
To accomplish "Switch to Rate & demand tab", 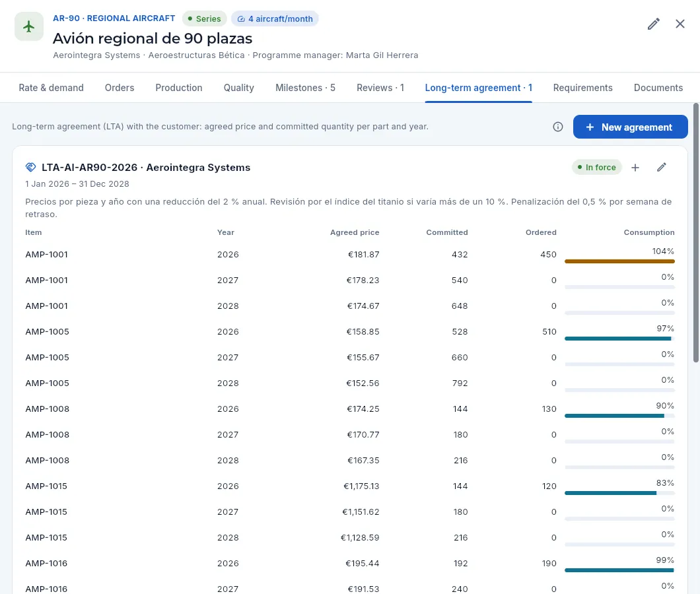I will 52,88.
